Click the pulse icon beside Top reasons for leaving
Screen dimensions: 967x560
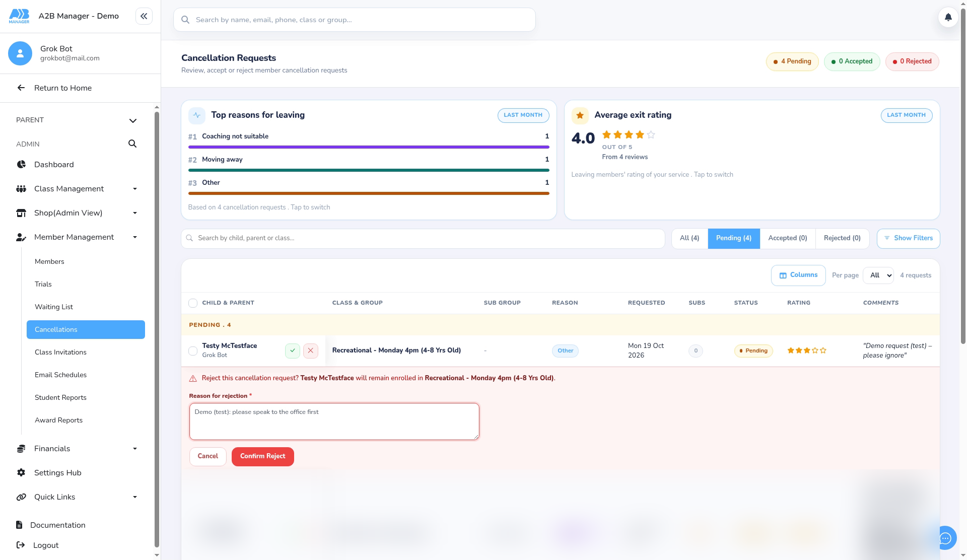(197, 115)
